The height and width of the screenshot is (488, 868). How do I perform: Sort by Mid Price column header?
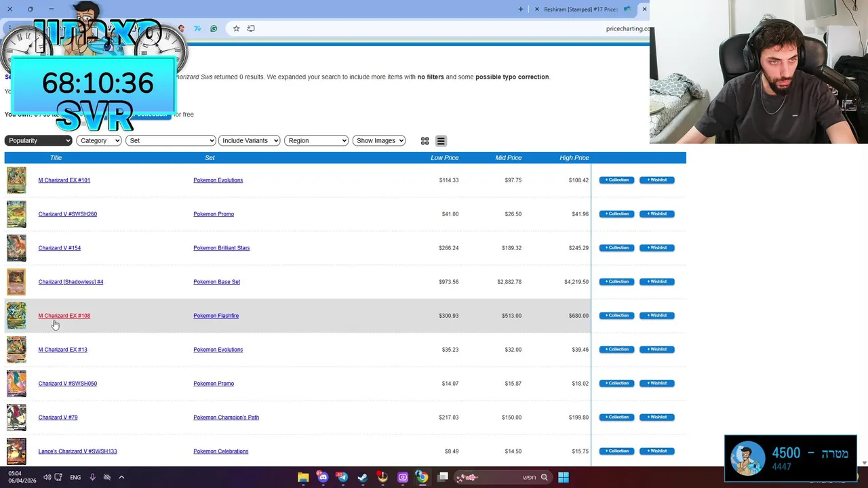tap(509, 158)
